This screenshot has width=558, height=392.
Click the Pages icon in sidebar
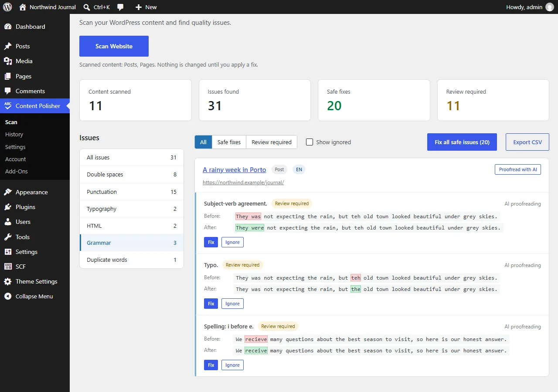click(8, 76)
